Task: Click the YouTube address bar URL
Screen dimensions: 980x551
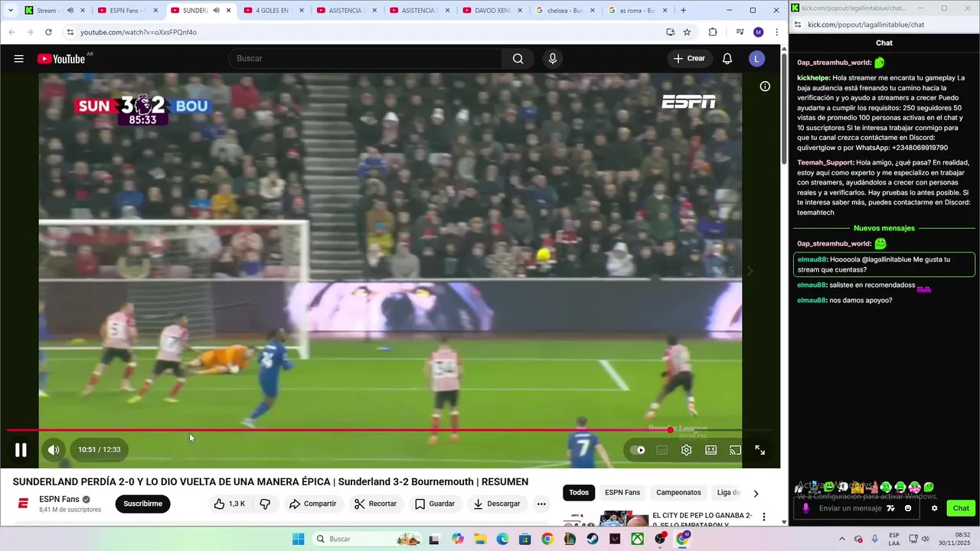Action: pyautogui.click(x=139, y=32)
